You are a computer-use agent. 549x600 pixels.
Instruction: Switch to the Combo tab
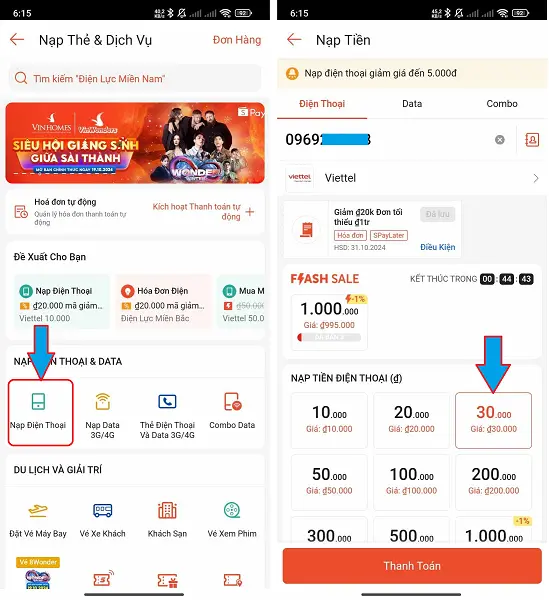coord(502,104)
